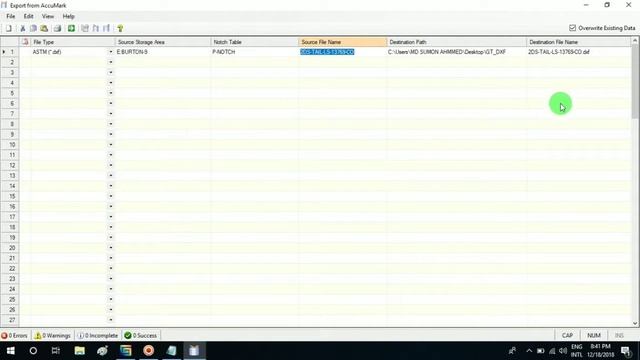
Task: Click the red icon left of File Type header
Action: pos(25,42)
